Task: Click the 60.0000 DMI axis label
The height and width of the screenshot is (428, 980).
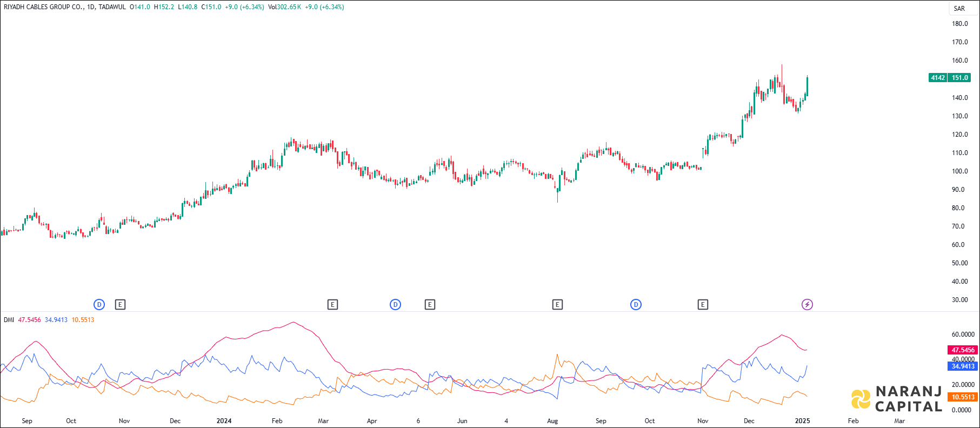Action: coord(963,335)
